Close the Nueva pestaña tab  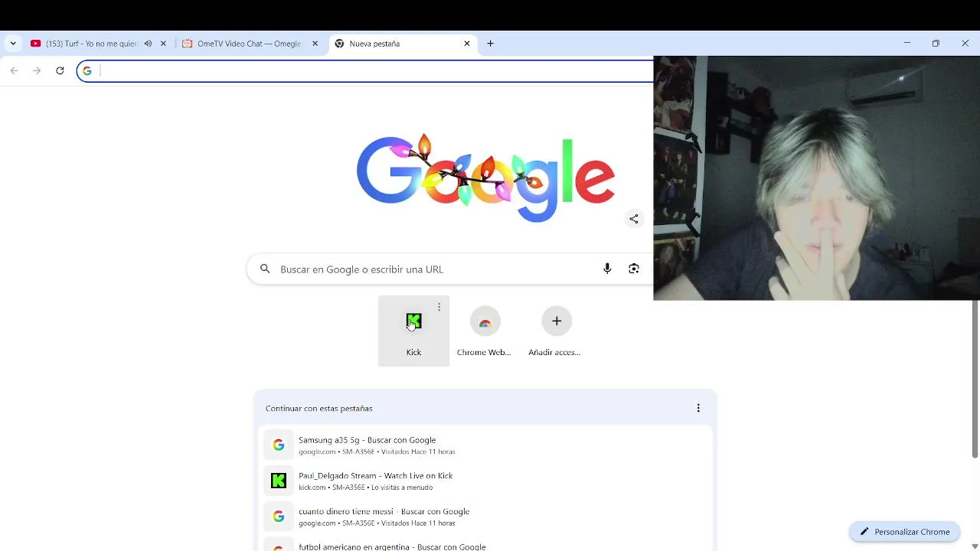pyautogui.click(x=467, y=44)
